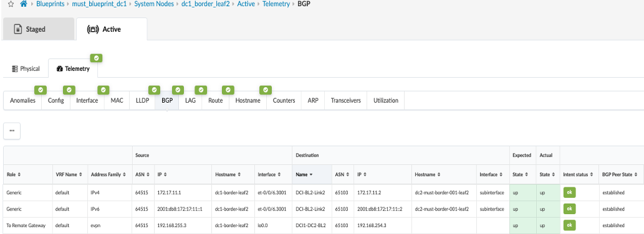Open the LAG telemetry tab
The height and width of the screenshot is (234, 644).
point(190,100)
